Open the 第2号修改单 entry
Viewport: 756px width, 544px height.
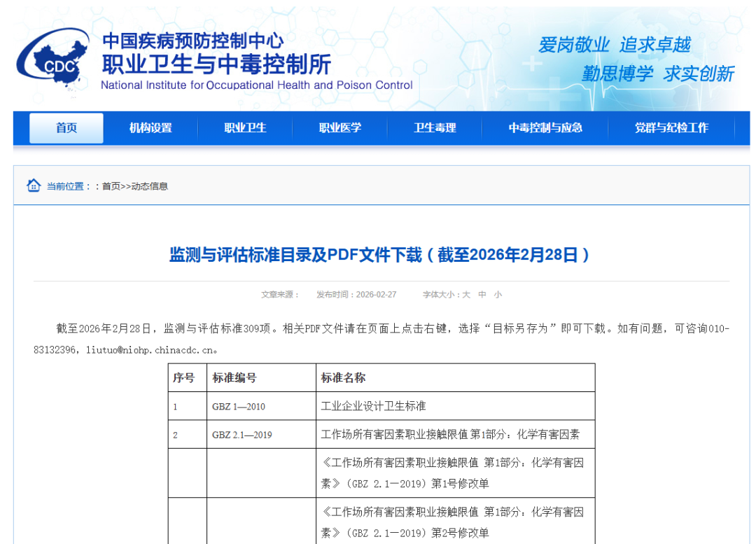click(x=452, y=522)
